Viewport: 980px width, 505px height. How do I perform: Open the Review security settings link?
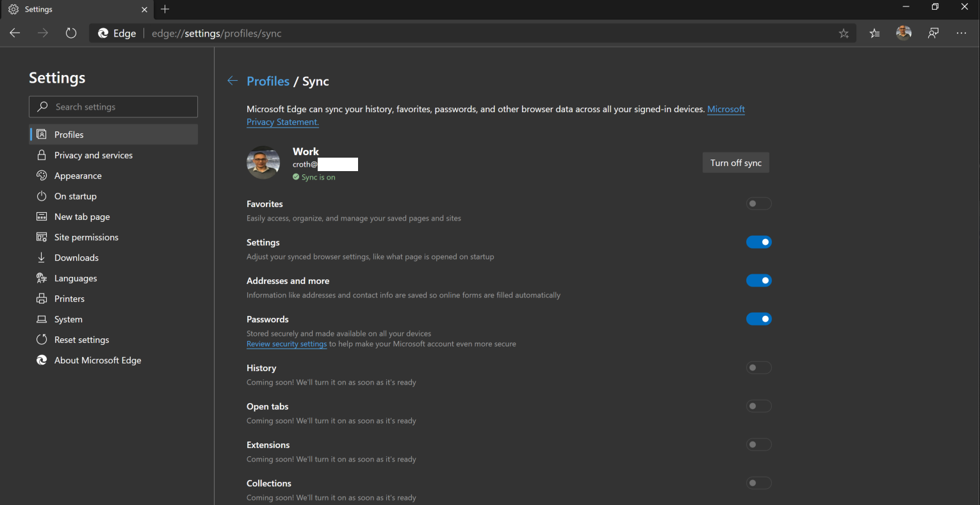click(286, 344)
